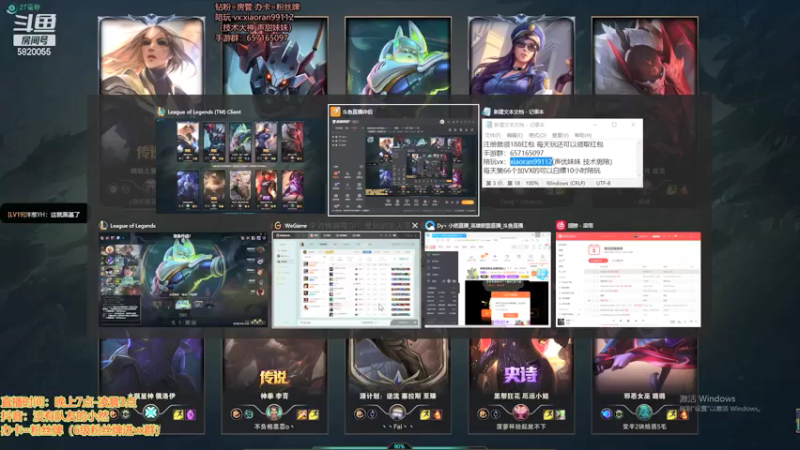Select the WeGame window thumbnail
Image resolution: width=800 pixels, height=450 pixels.
(346, 279)
